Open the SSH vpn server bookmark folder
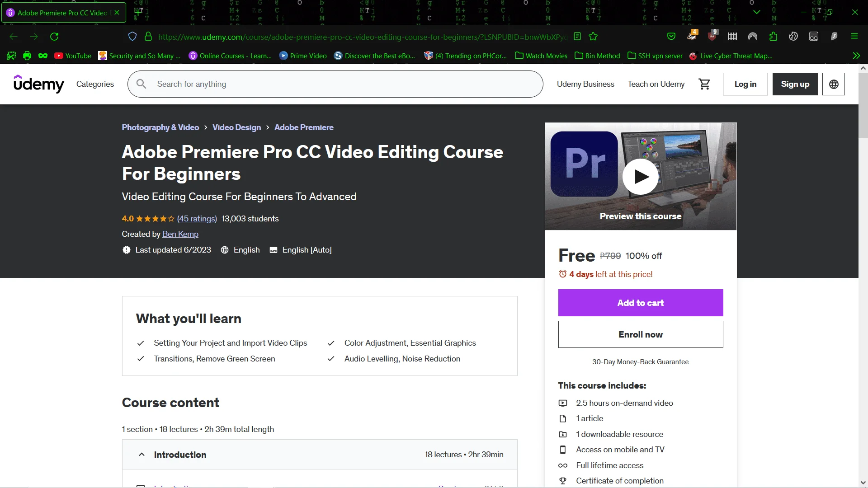This screenshot has height=488, width=868. pyautogui.click(x=655, y=56)
